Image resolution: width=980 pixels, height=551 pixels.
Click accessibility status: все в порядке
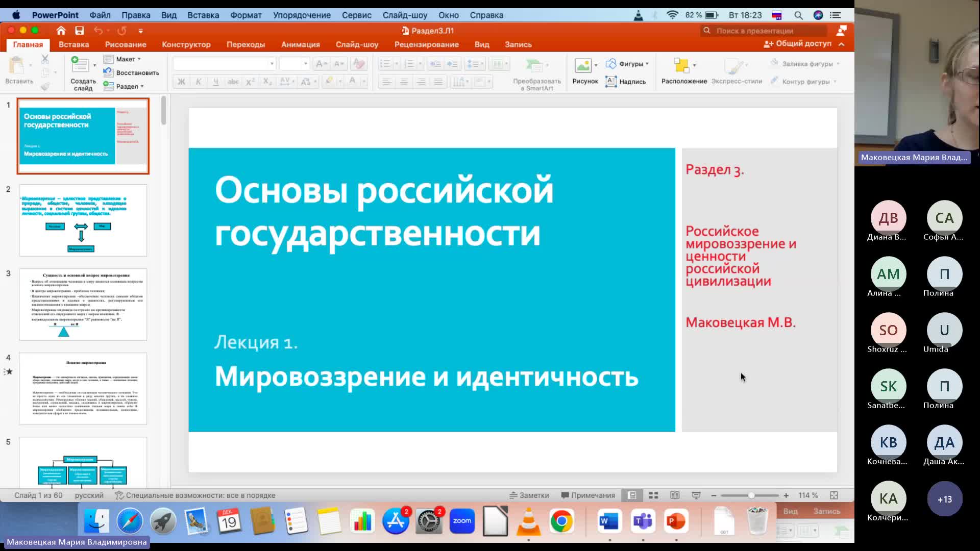195,495
